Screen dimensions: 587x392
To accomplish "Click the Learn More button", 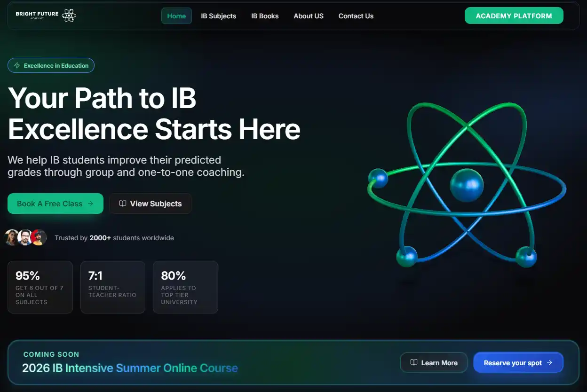I will [x=434, y=362].
